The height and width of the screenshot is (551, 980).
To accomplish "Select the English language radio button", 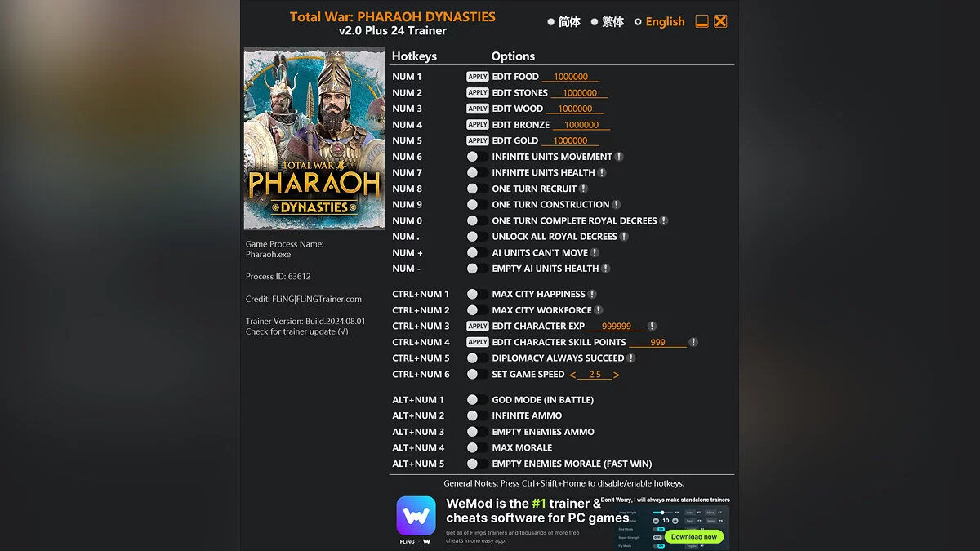I will [638, 22].
